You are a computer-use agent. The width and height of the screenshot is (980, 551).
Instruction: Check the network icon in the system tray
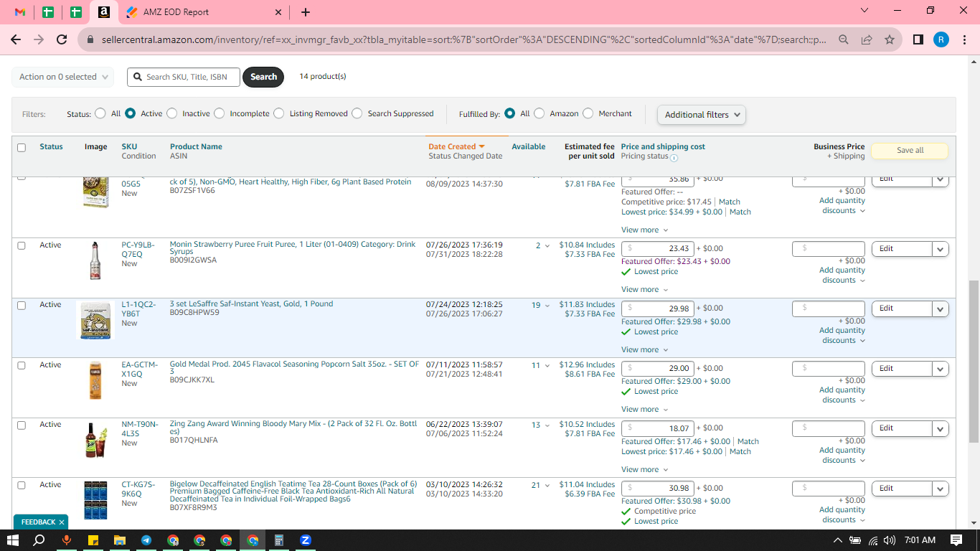pyautogui.click(x=873, y=540)
